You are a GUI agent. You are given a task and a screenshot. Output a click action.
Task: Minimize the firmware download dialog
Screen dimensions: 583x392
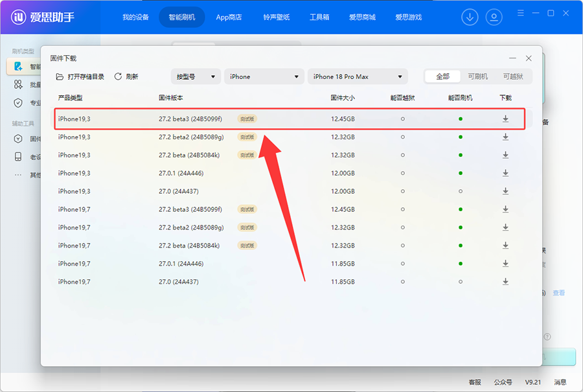(x=512, y=58)
